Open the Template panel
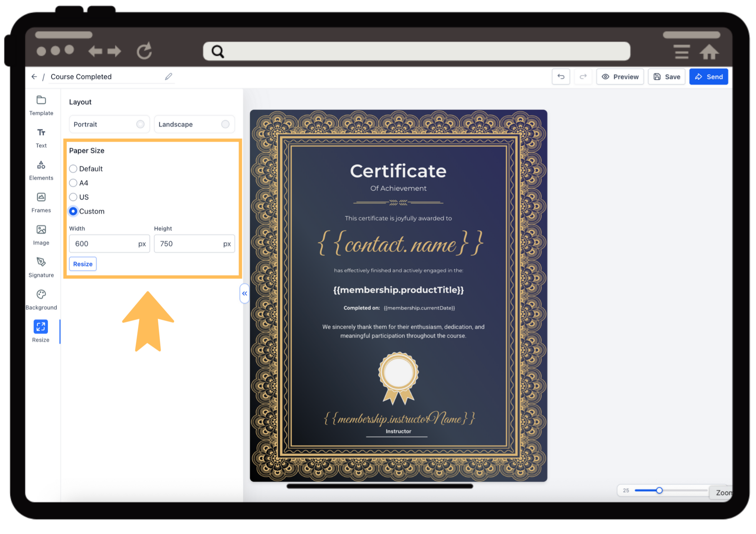This screenshot has height=534, width=756. tap(41, 106)
